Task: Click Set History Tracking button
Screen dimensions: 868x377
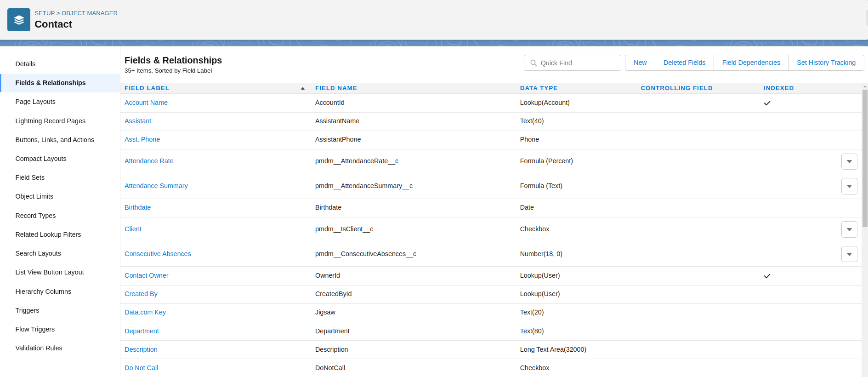Action: coord(826,63)
